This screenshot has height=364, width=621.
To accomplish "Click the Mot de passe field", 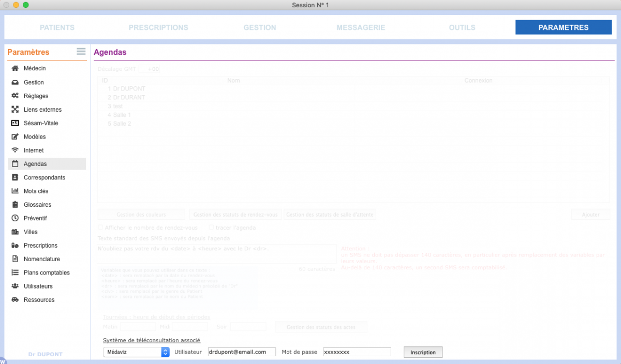I will coord(357,352).
